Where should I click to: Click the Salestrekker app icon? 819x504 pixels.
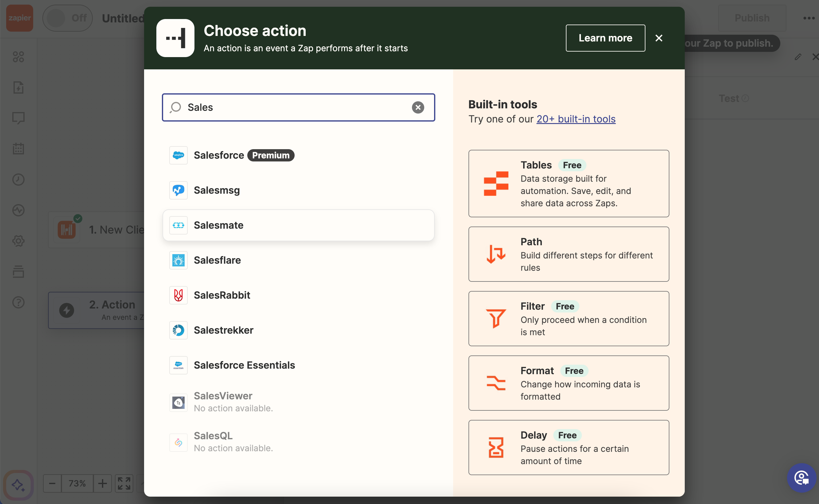point(178,330)
